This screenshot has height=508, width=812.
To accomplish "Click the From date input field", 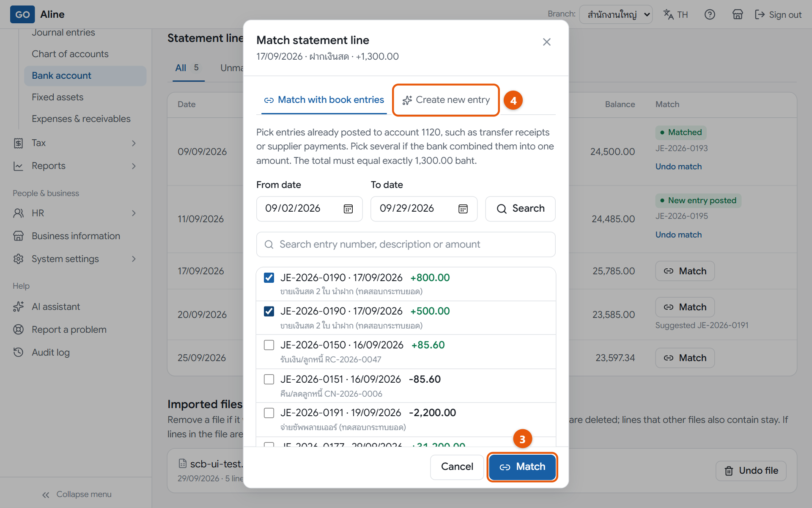I will pos(310,209).
